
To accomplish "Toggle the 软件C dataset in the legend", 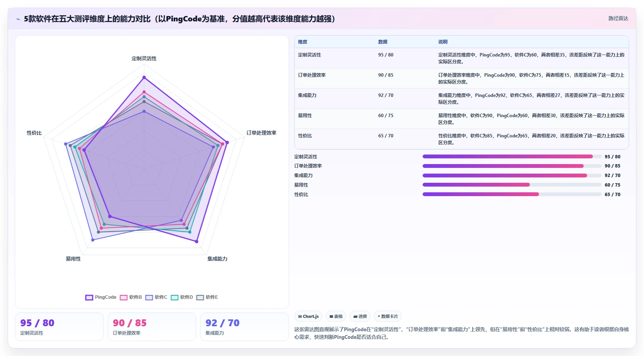I will 156,297.
